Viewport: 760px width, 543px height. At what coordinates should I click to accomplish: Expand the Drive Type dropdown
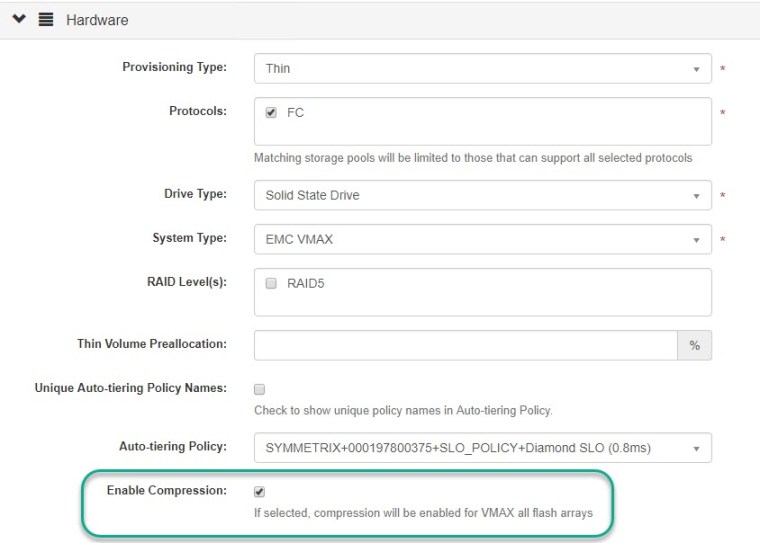tap(482, 196)
